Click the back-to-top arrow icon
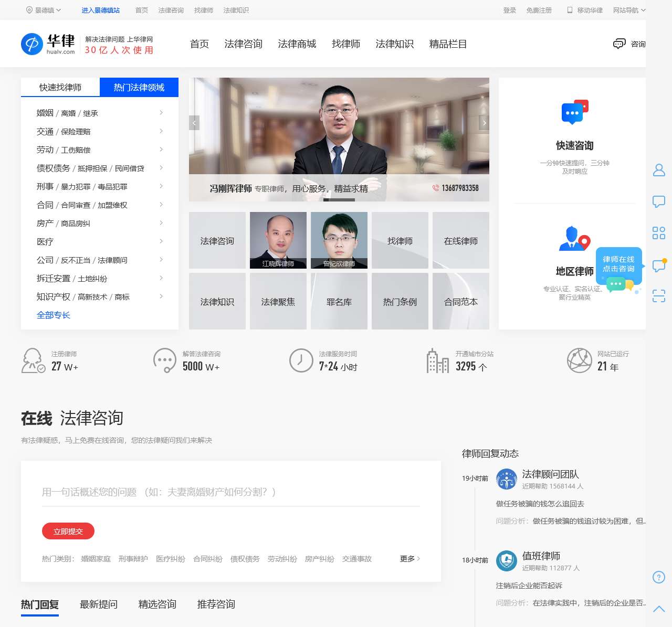This screenshot has height=627, width=672. pyautogui.click(x=659, y=609)
